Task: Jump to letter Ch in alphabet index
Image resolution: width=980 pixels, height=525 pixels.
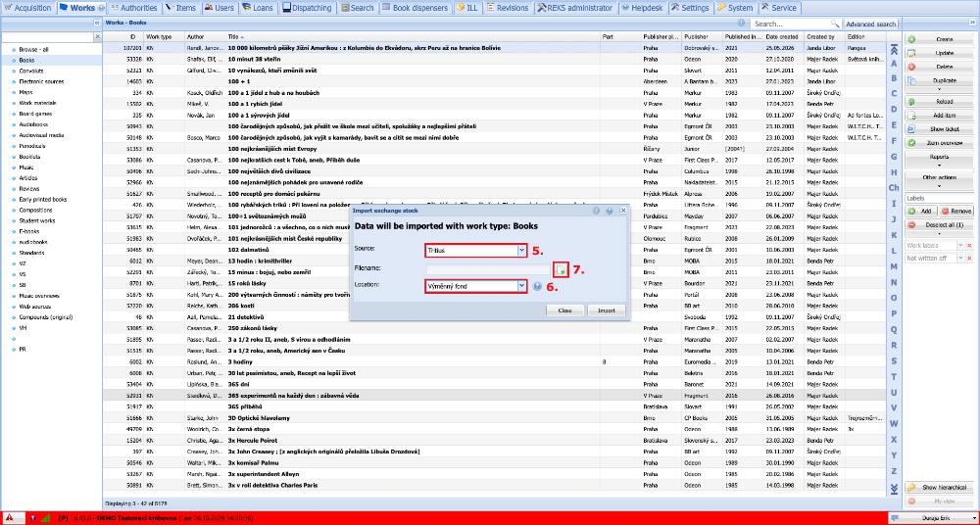Action: (894, 187)
